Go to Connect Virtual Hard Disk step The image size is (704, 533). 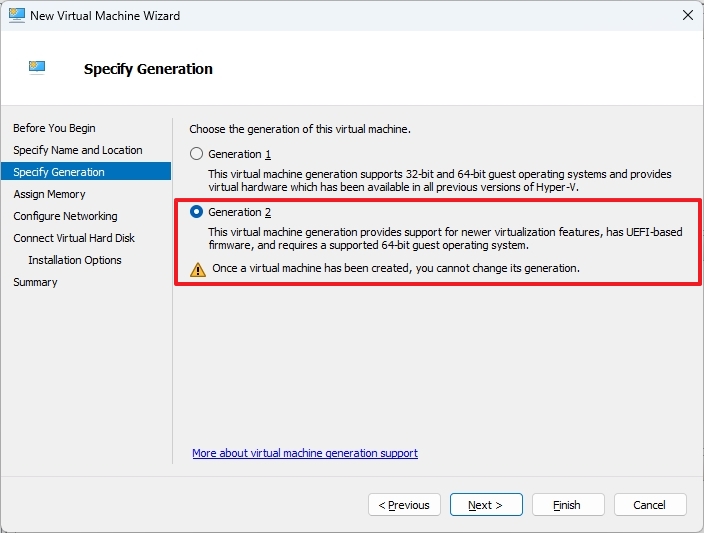(x=74, y=238)
